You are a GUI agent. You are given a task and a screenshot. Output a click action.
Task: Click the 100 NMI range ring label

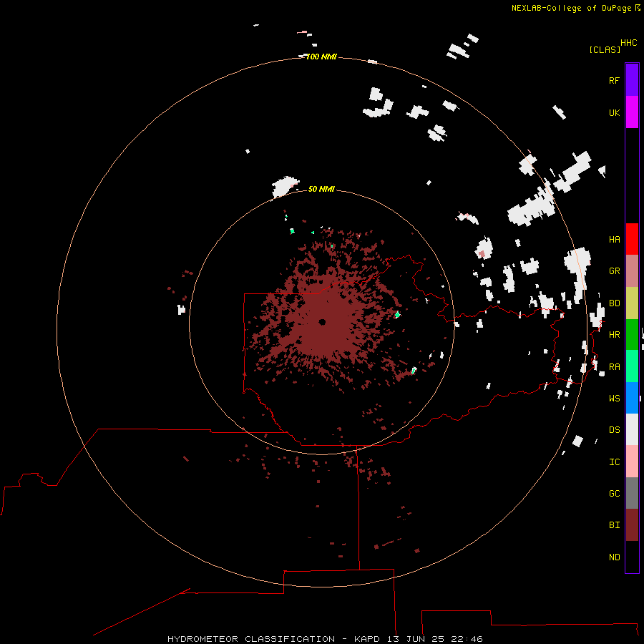tap(321, 57)
